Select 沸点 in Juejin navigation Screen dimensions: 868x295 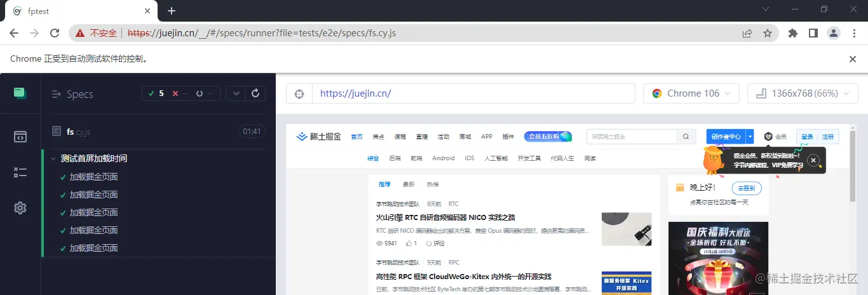point(378,137)
